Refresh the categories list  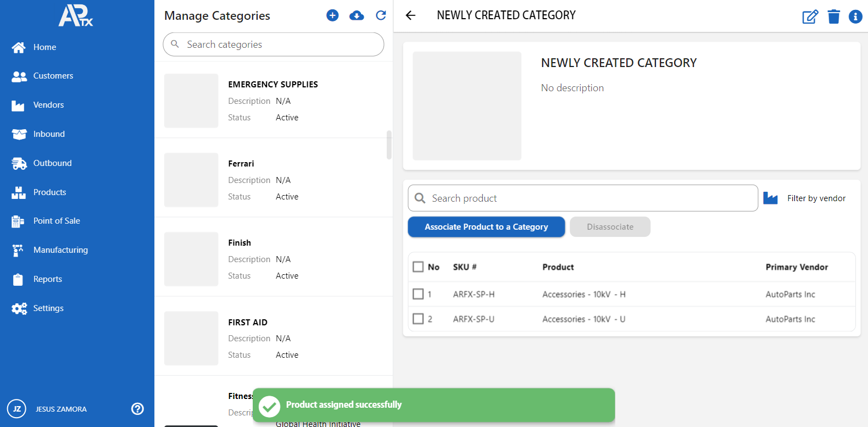(x=381, y=15)
